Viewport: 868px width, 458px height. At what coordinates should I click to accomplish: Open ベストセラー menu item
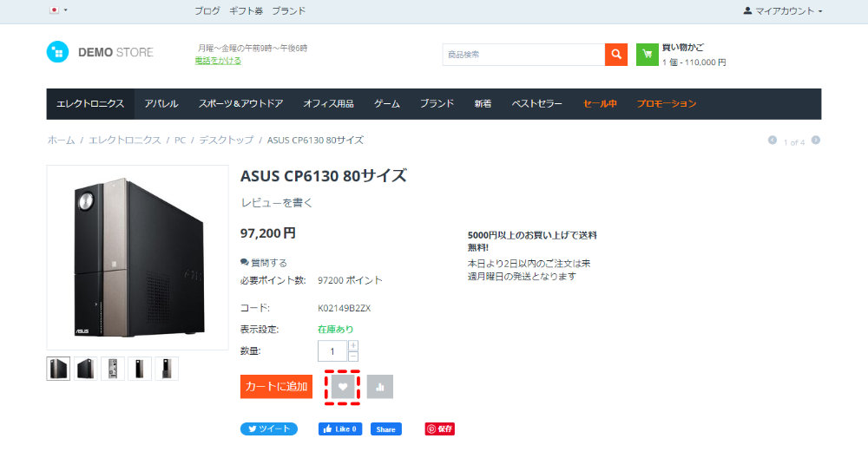tap(537, 104)
